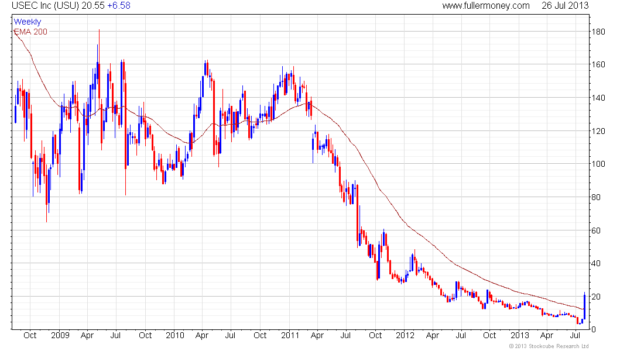Click the 40 y-axis label
Screen dimensions: 644x351
click(x=596, y=263)
